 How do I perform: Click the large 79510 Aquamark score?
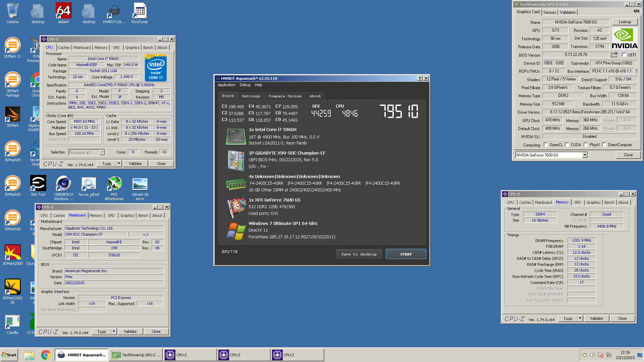399,111
